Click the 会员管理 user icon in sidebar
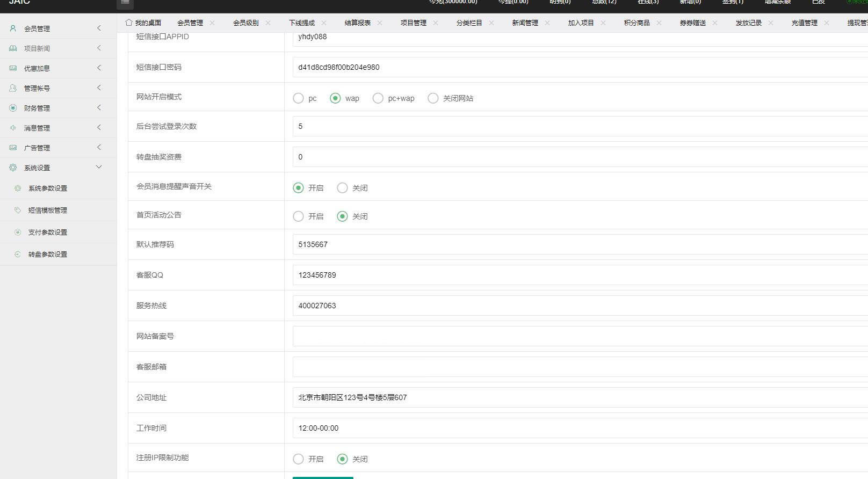This screenshot has height=479, width=868. tap(13, 28)
